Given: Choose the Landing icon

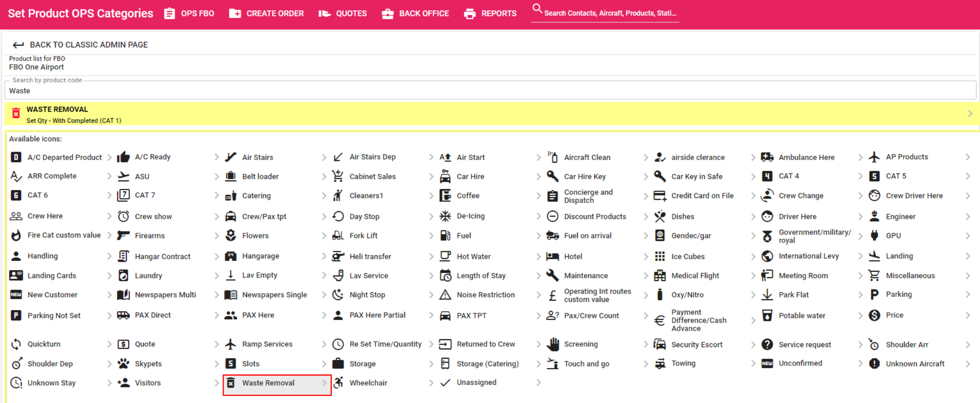Looking at the screenshot, I should click(874, 256).
